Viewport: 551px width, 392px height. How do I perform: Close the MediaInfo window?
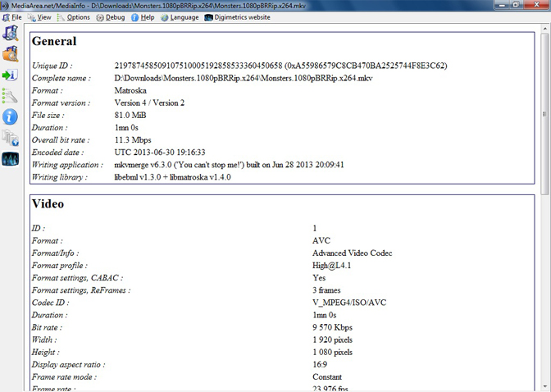coord(537,5)
